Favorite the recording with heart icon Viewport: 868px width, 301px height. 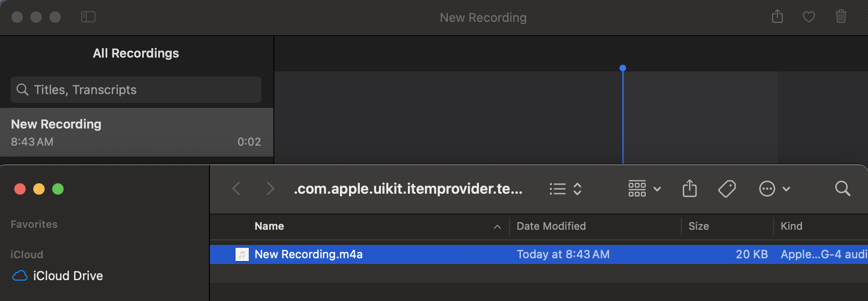(809, 17)
